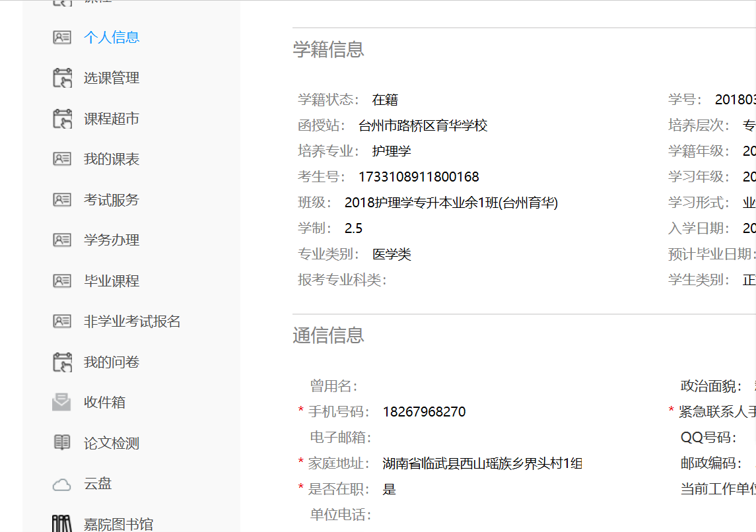Select 毕业课程 in sidebar

coord(112,281)
